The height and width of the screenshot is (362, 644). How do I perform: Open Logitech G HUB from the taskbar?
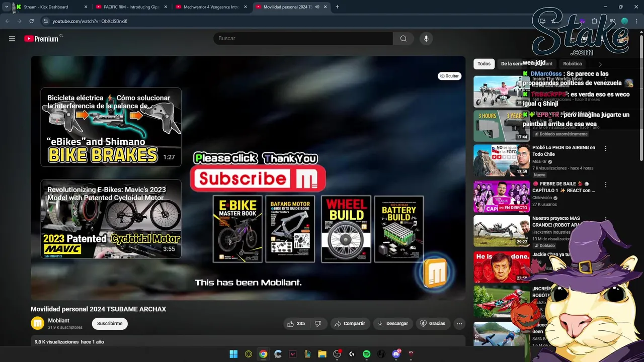[x=352, y=354]
